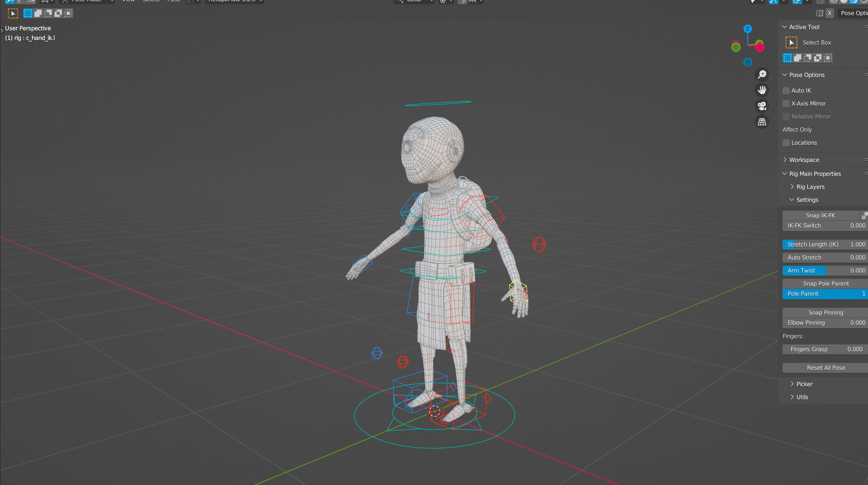
Task: Click the Select Box tool icon in viewport header
Action: (x=13, y=13)
